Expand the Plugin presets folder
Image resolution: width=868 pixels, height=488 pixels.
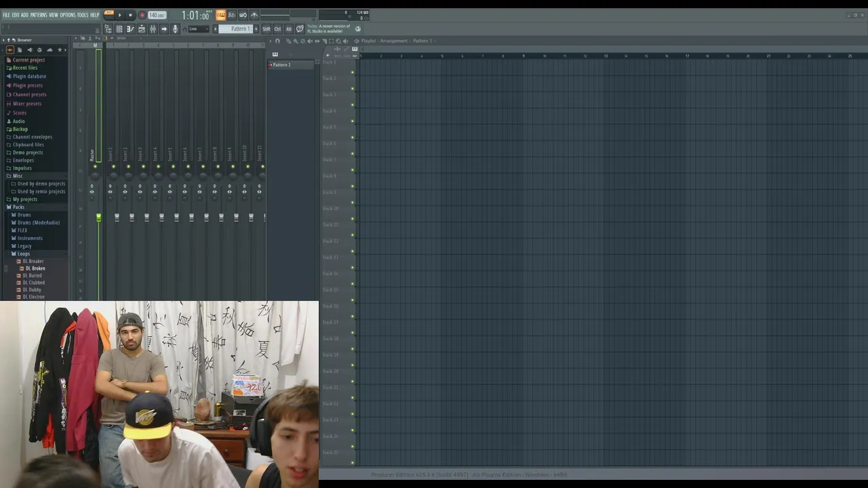[28, 85]
